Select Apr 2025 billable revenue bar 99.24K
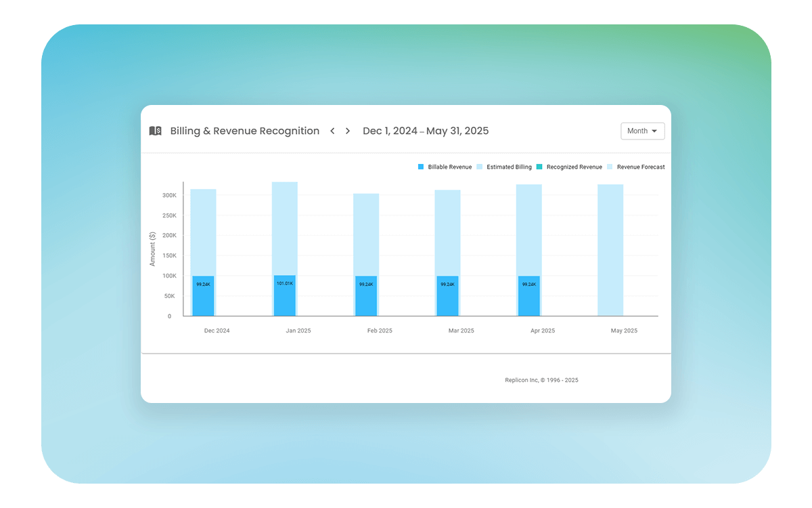Viewport: 812px width, 508px height. (x=529, y=296)
